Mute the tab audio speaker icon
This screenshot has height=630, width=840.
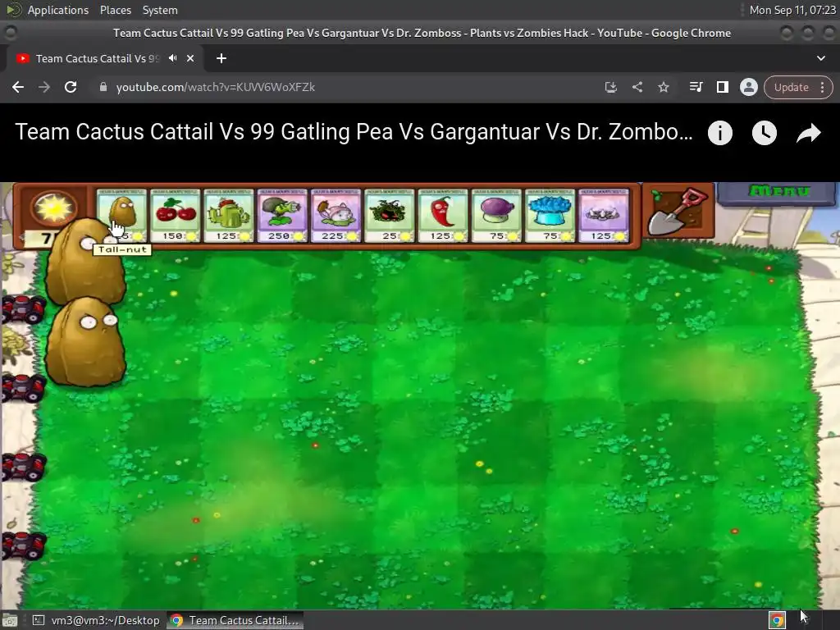click(172, 58)
